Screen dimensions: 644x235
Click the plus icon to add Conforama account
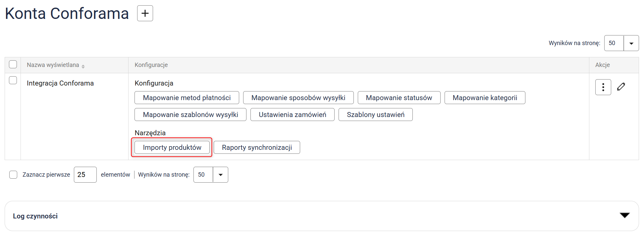coord(145,13)
